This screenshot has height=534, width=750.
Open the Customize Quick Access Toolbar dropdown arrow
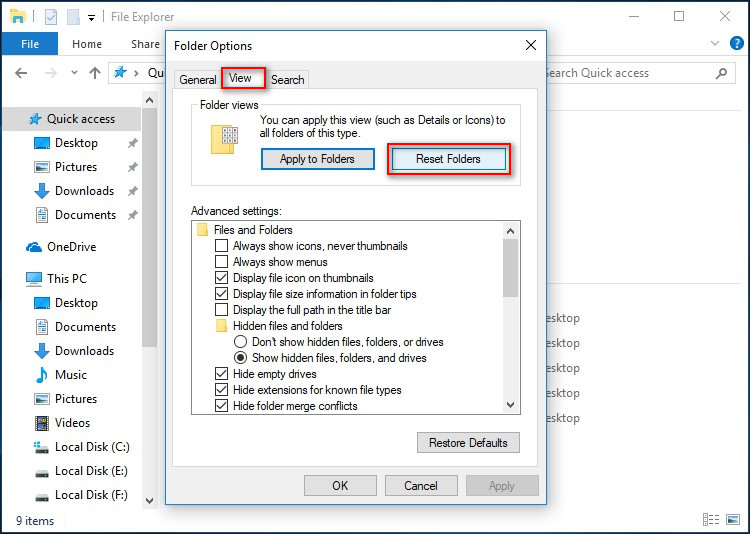click(91, 18)
